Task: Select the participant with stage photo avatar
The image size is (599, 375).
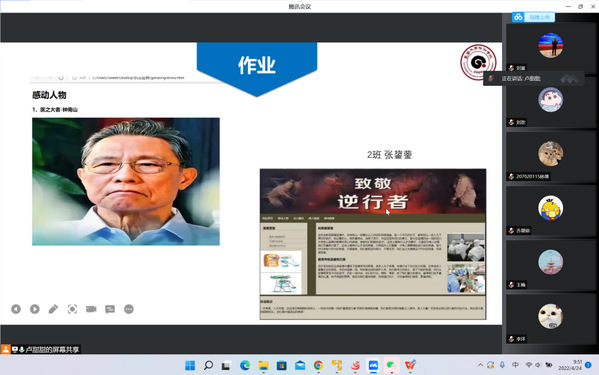Action: pos(550,45)
